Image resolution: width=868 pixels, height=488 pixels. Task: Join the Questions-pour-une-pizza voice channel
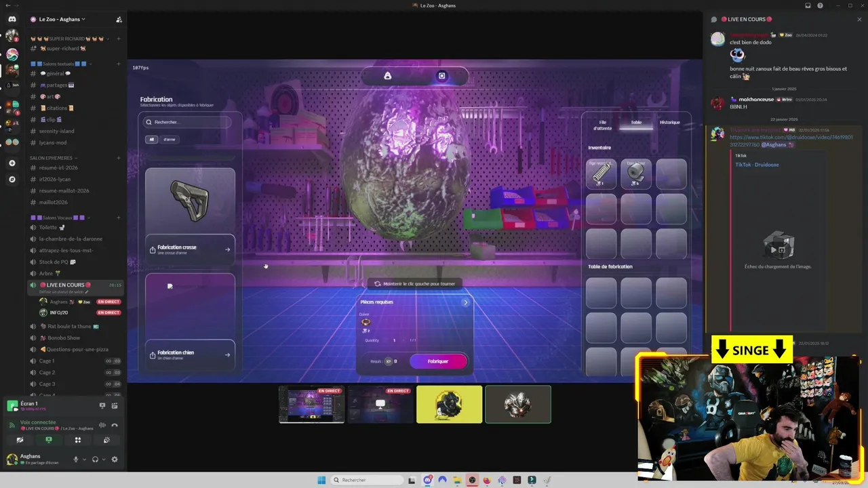(75, 349)
